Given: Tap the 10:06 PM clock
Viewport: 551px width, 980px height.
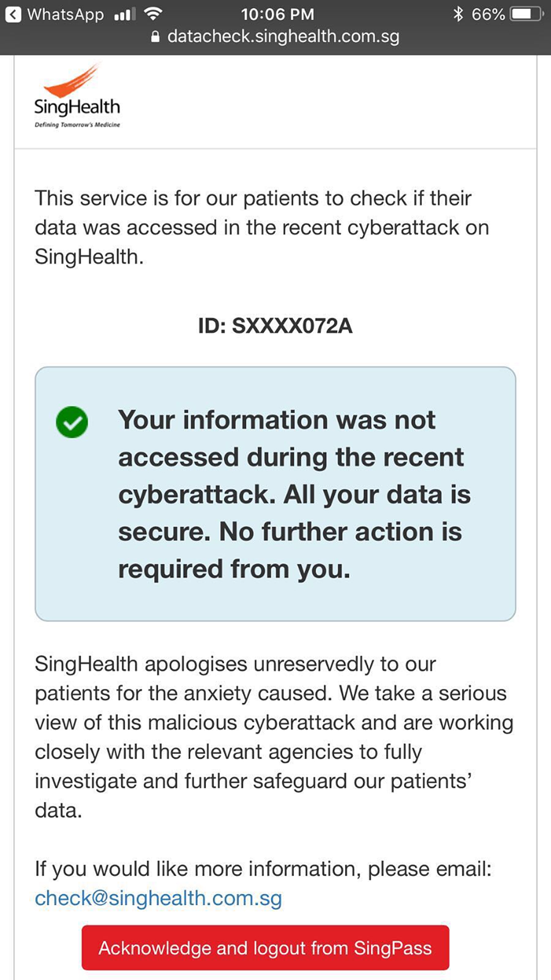Looking at the screenshot, I should (x=277, y=15).
